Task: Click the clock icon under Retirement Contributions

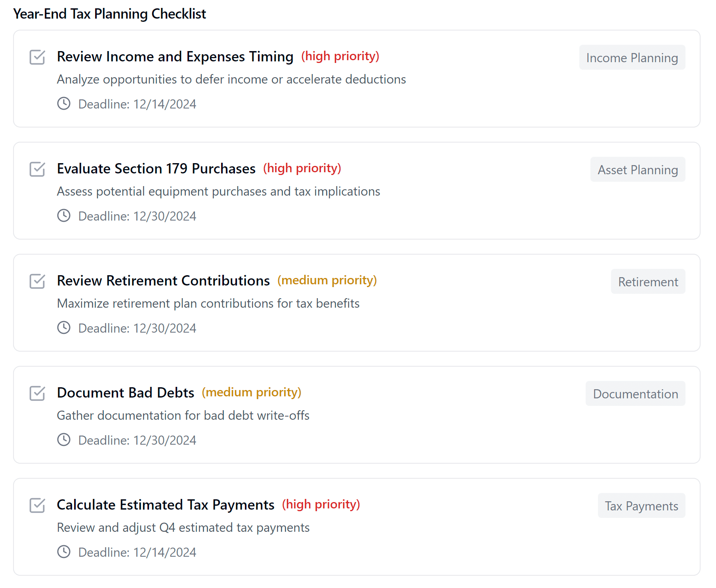Action: pyautogui.click(x=64, y=328)
